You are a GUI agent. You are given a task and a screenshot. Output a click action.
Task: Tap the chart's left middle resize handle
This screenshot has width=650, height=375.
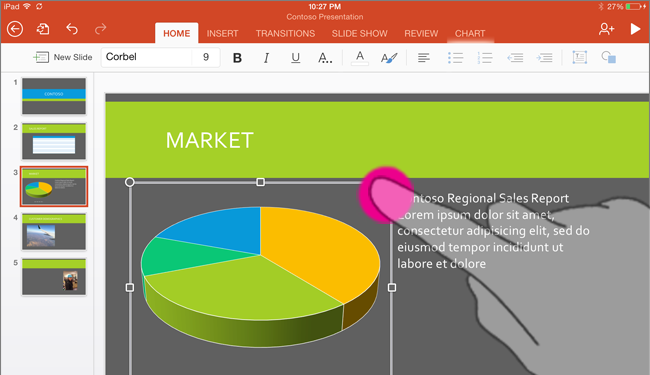130,287
